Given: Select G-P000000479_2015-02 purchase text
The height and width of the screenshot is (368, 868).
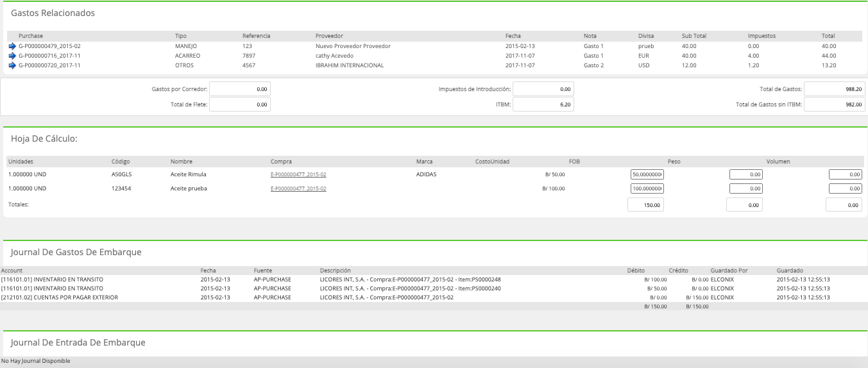Looking at the screenshot, I should tap(49, 46).
